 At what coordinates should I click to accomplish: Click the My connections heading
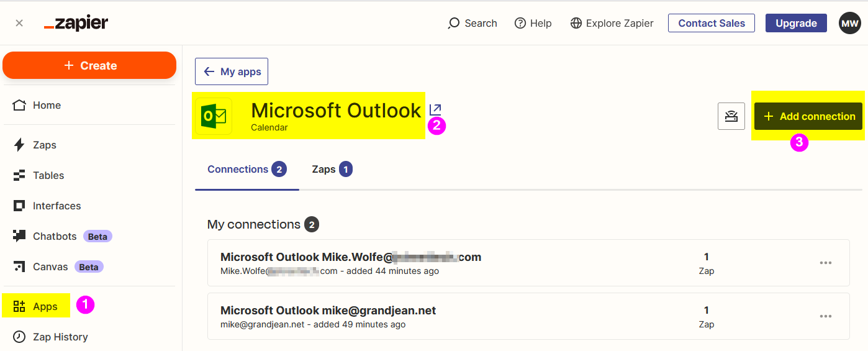(x=254, y=224)
